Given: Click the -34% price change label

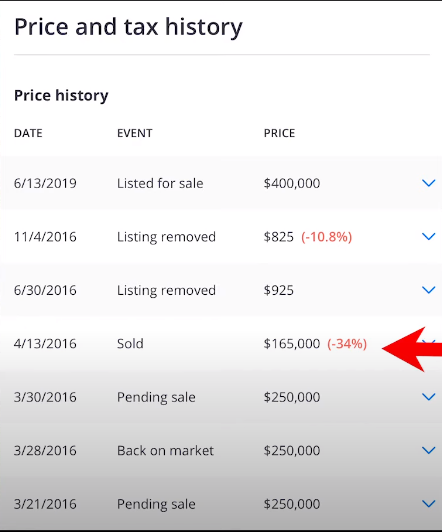Looking at the screenshot, I should point(347,344).
